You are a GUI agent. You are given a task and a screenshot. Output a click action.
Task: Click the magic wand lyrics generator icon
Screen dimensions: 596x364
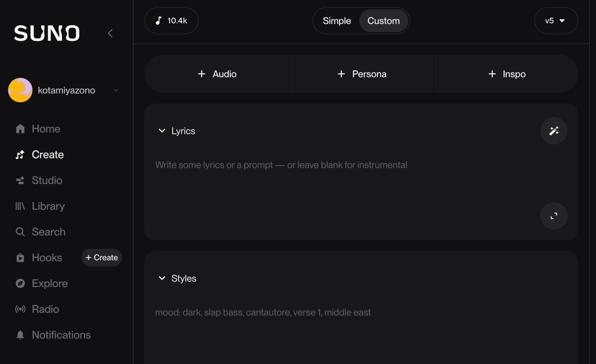553,131
